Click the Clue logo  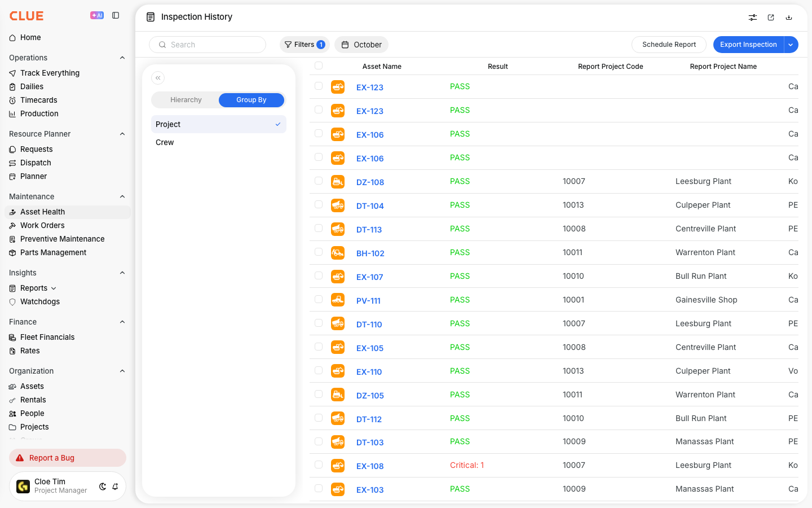click(27, 16)
